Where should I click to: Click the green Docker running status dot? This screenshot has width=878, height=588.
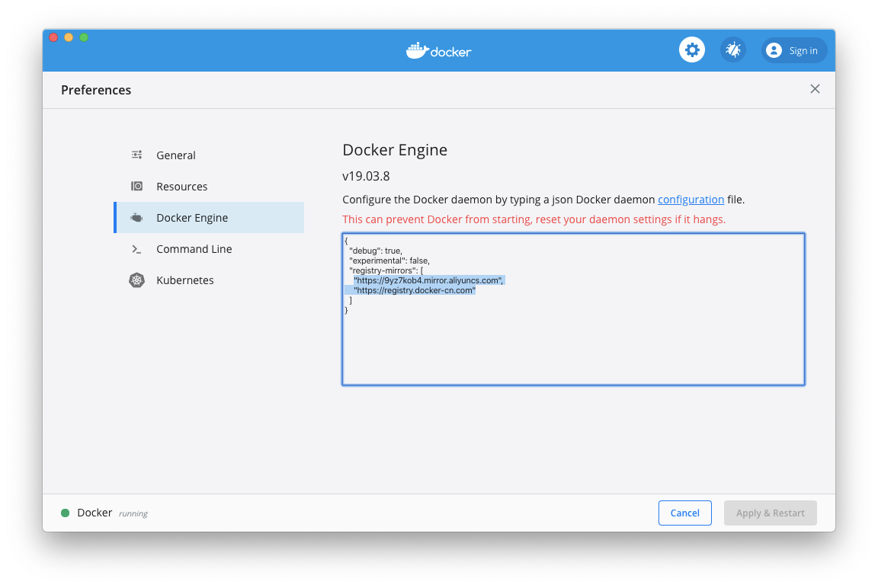(65, 513)
